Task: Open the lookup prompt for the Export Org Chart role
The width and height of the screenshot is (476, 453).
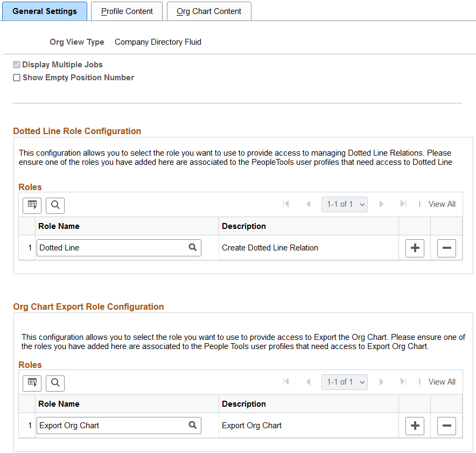Action: [x=193, y=425]
